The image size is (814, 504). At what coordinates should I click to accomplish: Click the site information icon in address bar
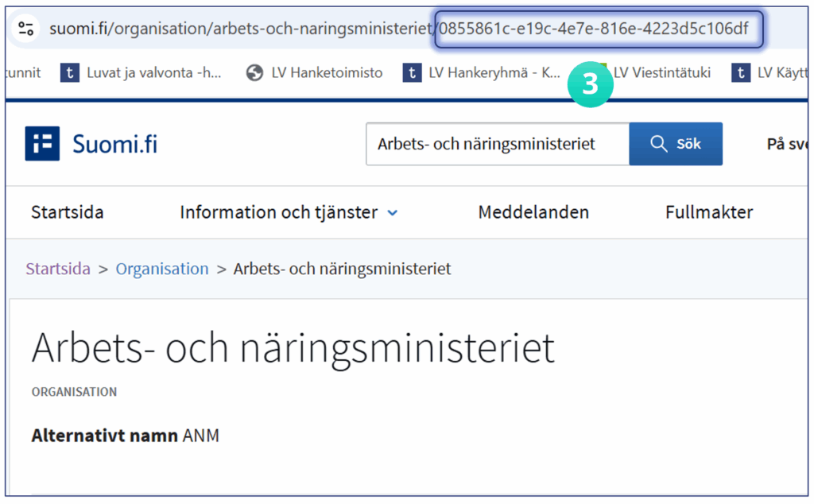pyautogui.click(x=25, y=29)
